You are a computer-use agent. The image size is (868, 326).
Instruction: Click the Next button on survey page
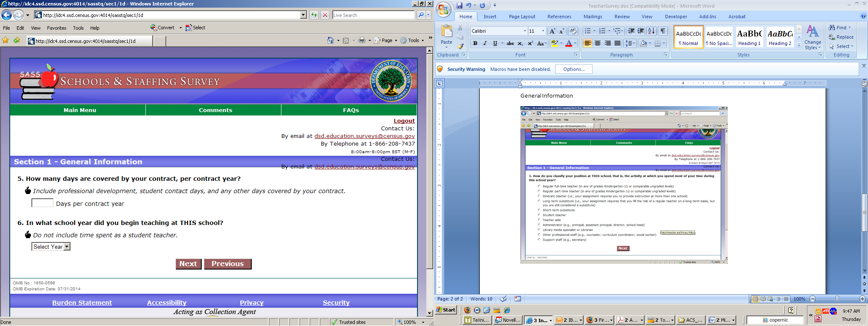(x=188, y=264)
